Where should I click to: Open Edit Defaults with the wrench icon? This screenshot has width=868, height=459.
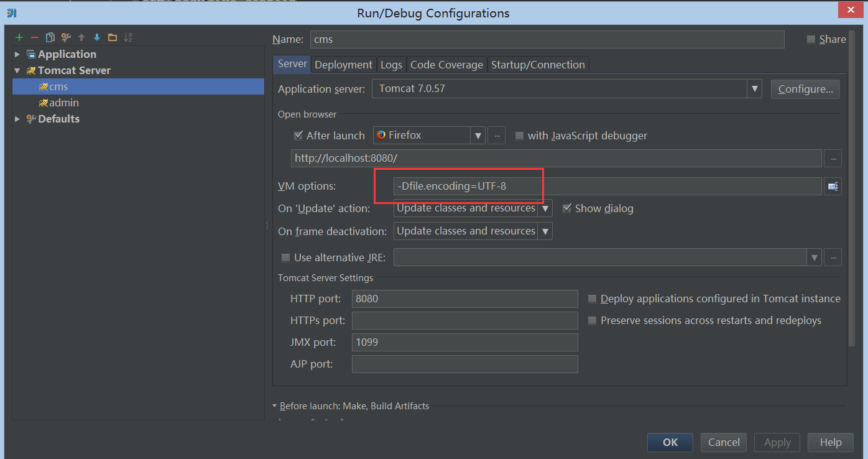65,37
